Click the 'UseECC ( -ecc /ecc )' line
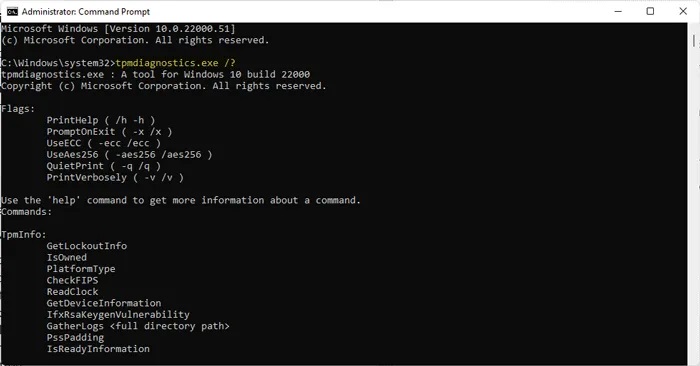This screenshot has width=700, height=366. 103,143
